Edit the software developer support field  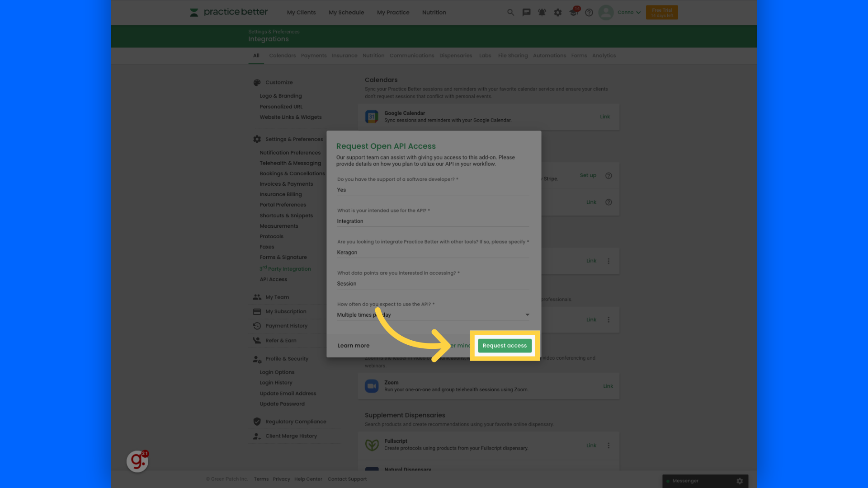coord(433,190)
